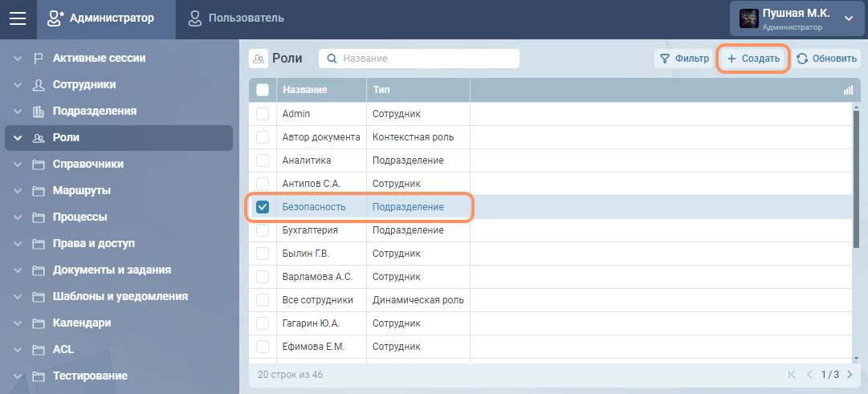Open the user profile dropdown arrow
Screen dimensions: 868x394
(849, 19)
